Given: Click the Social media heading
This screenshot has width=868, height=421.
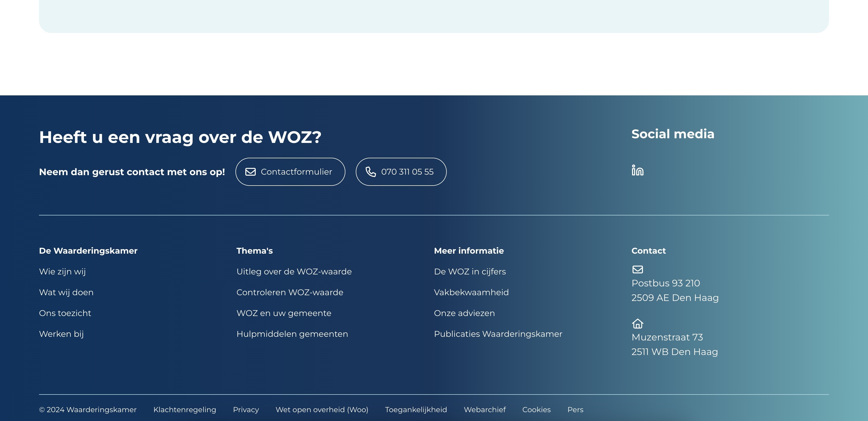Looking at the screenshot, I should point(673,134).
